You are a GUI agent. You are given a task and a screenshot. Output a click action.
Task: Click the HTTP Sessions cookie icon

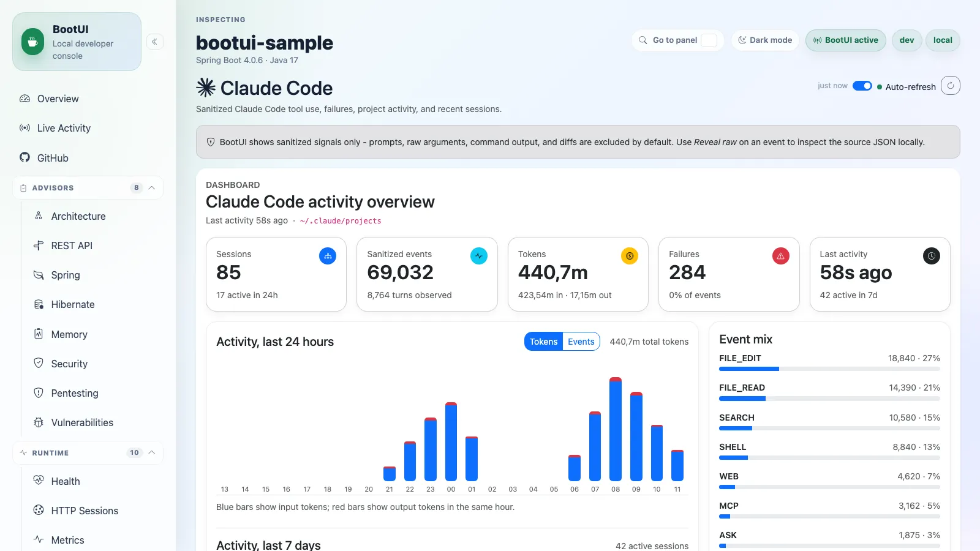click(x=39, y=510)
